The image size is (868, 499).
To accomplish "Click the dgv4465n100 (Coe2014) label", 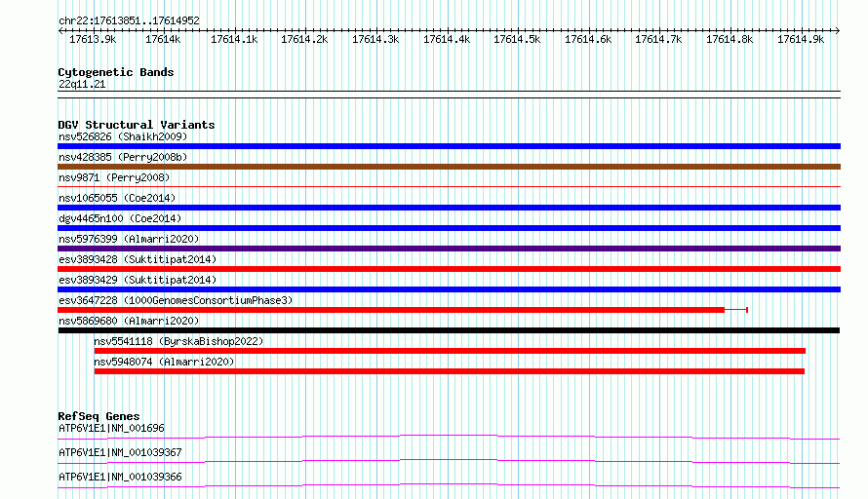I will [x=120, y=218].
